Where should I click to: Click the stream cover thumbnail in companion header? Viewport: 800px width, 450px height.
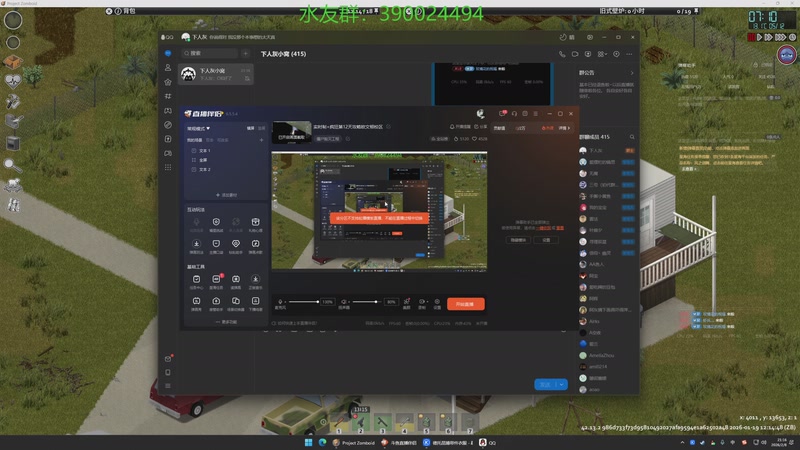[292, 132]
